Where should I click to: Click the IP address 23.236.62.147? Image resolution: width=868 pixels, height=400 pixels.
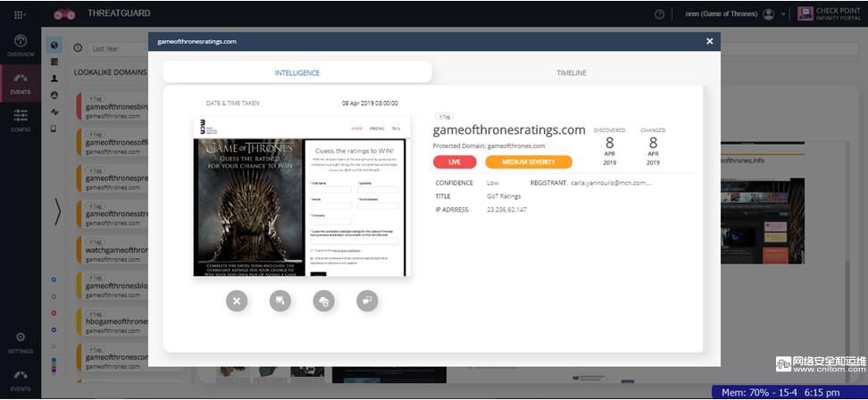(506, 210)
